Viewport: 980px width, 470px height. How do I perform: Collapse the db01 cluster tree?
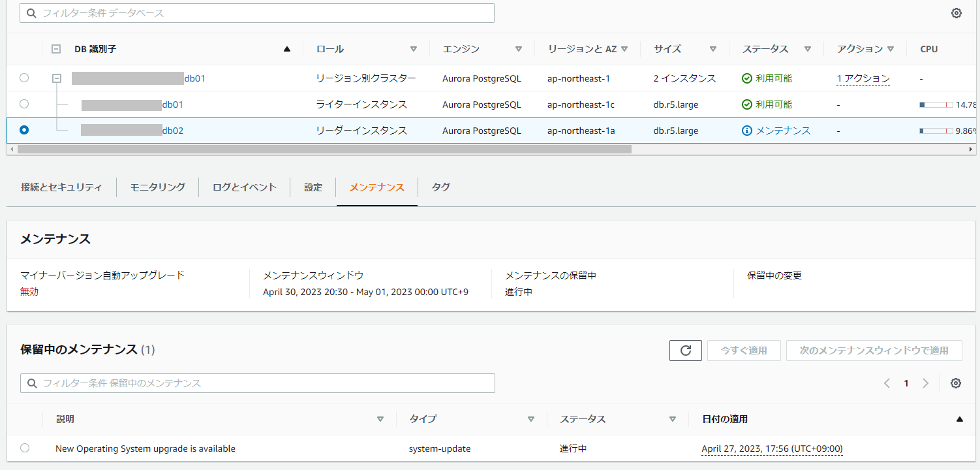57,78
